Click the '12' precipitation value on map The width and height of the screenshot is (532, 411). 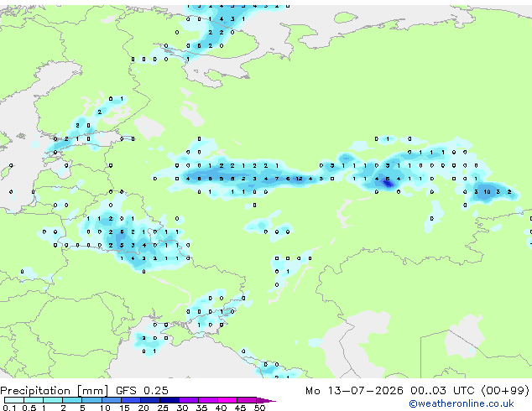pos(299,179)
